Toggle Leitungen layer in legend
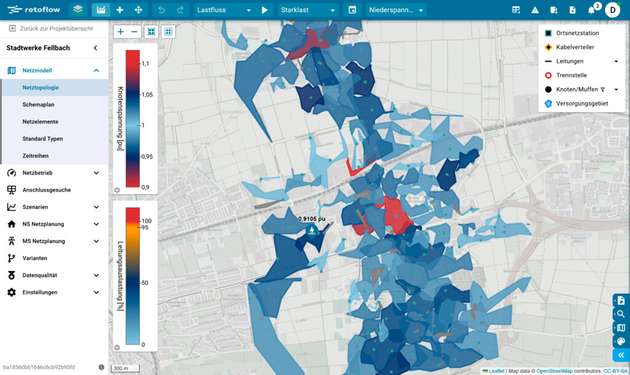 point(569,61)
